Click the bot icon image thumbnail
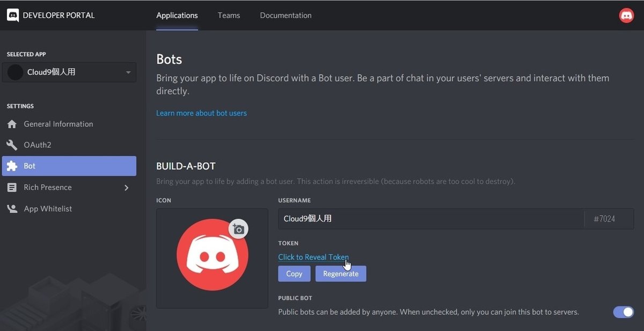The width and height of the screenshot is (644, 331). click(212, 255)
